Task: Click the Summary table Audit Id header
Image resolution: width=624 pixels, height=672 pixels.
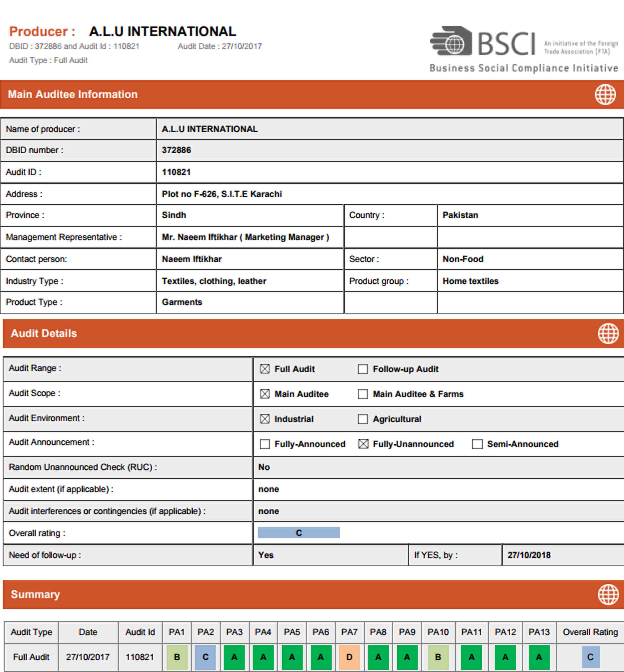Action: [140, 632]
